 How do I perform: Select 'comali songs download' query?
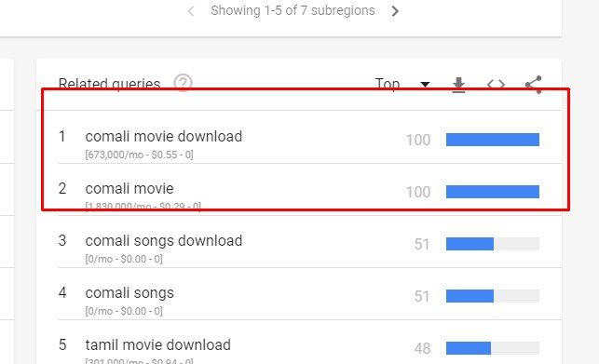coord(164,240)
